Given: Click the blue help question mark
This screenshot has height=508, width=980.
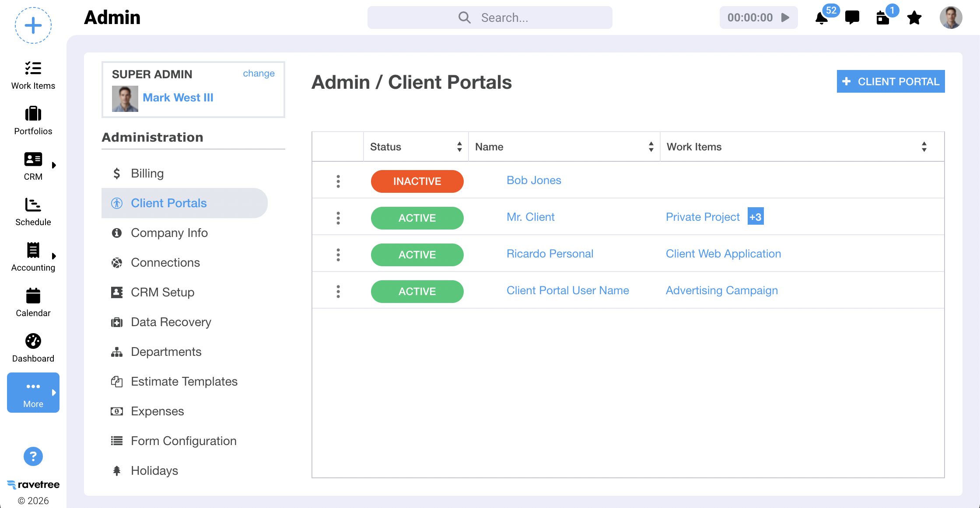Looking at the screenshot, I should (x=33, y=456).
